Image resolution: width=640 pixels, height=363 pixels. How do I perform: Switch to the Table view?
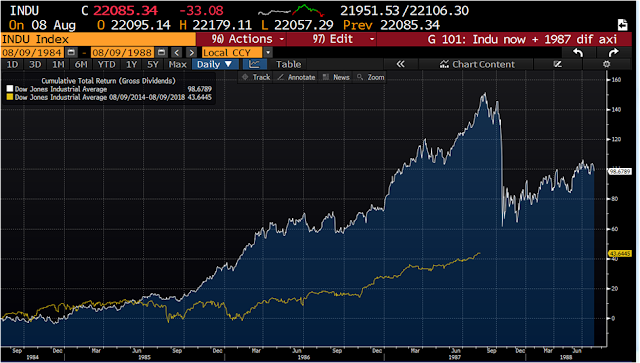pos(288,64)
